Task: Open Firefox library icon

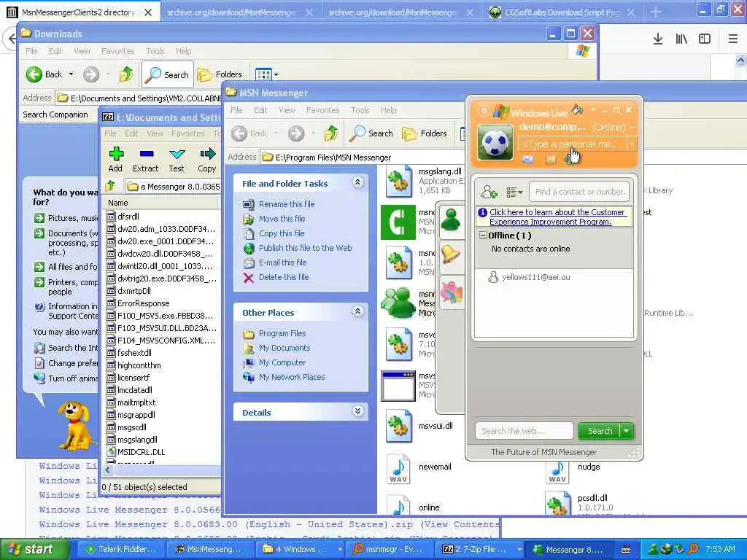Action: click(681, 39)
